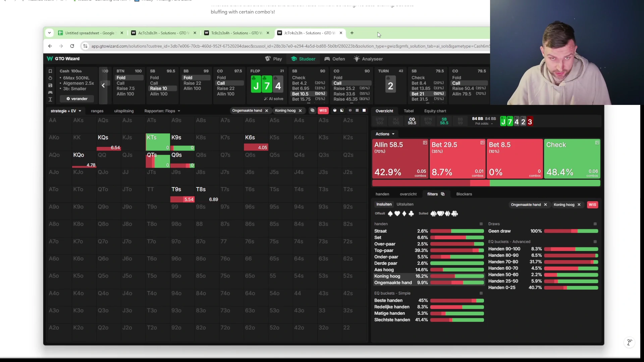
Task: Select the Allin 58.5 action card
Action: [400, 159]
